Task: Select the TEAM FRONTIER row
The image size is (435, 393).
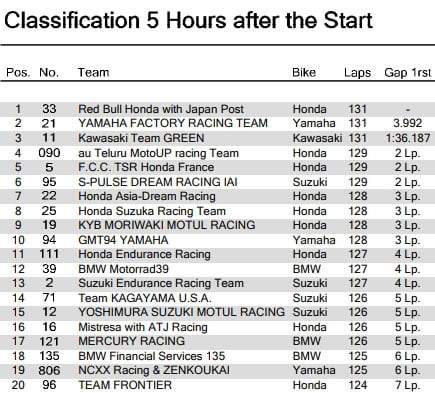Action: [x=217, y=385]
